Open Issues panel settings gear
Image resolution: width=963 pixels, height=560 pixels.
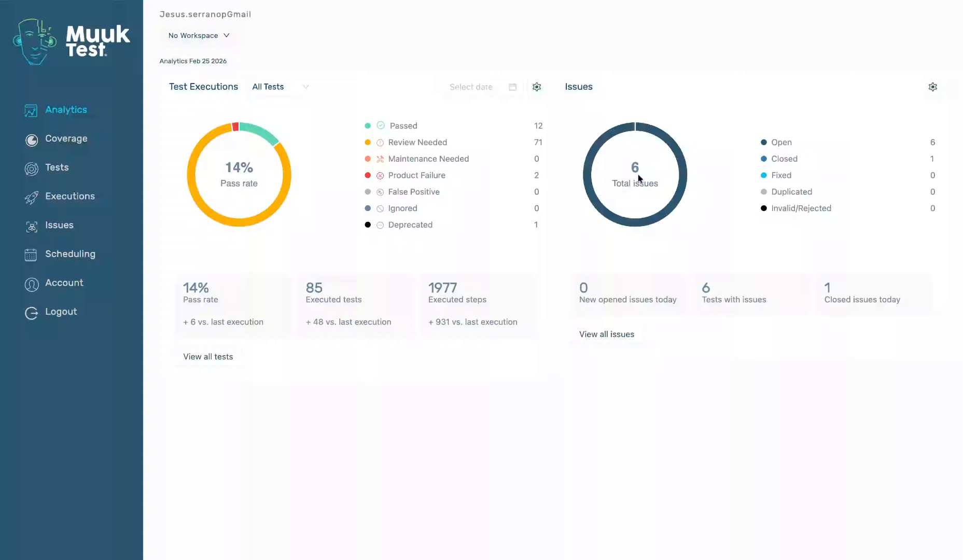coord(932,87)
